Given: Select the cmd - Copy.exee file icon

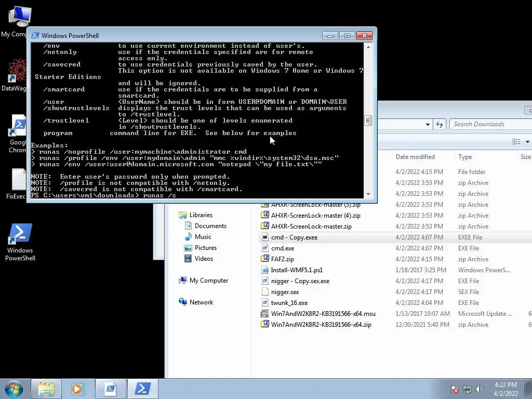Looking at the screenshot, I should click(265, 237).
